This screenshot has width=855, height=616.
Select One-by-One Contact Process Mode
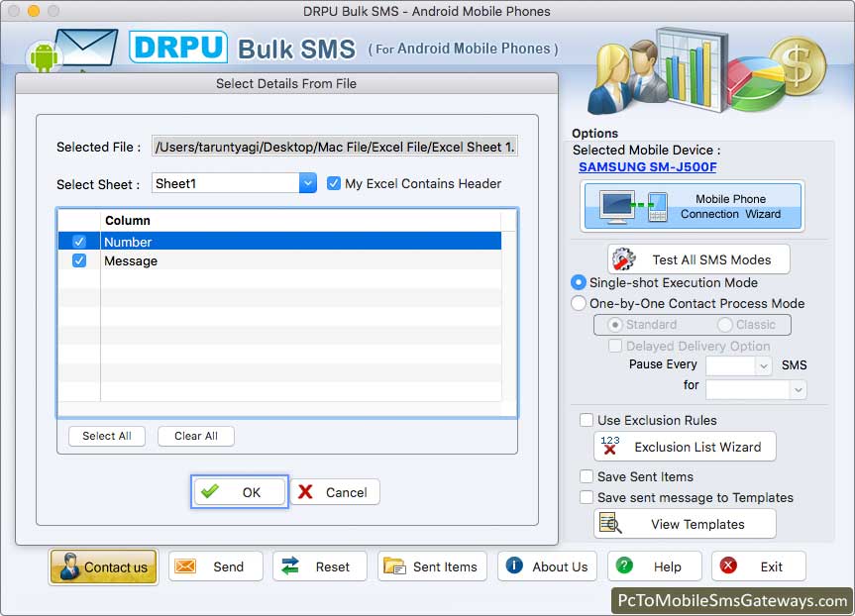pyautogui.click(x=578, y=303)
